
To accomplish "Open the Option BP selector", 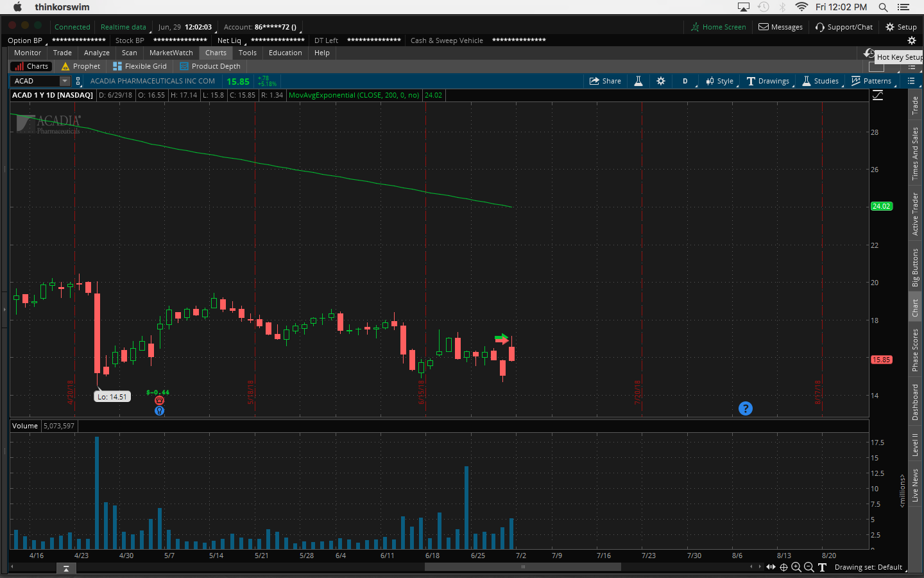I will click(x=27, y=40).
